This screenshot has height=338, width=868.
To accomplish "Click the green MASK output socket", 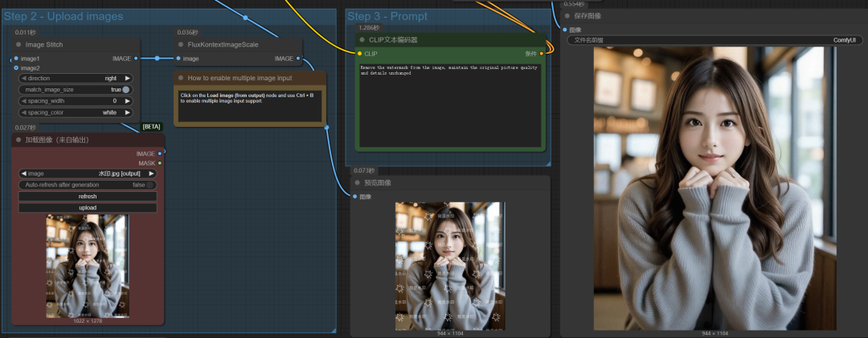I will (160, 163).
